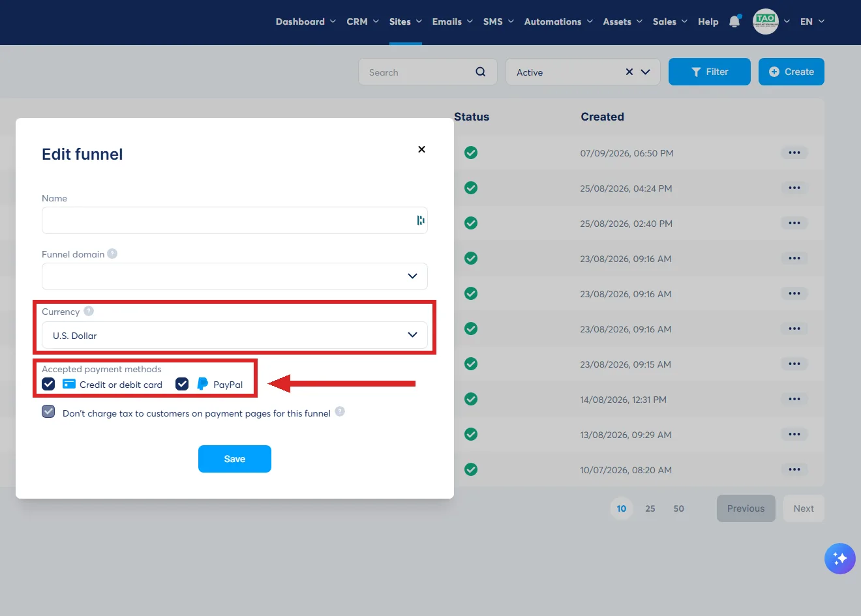The height and width of the screenshot is (616, 861).
Task: Open actions for 13/08/2026, 09:29 AM row
Action: coord(794,434)
